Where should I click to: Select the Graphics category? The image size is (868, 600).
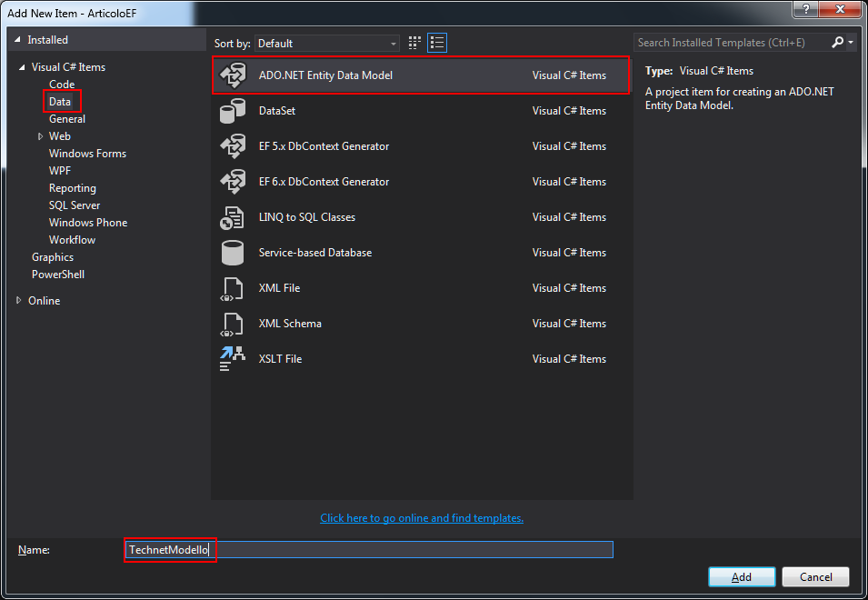[x=53, y=257]
